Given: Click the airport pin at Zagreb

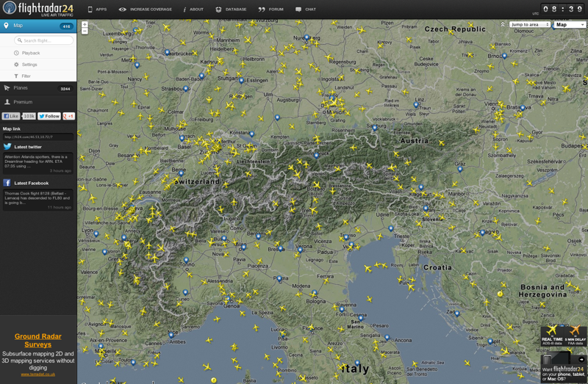Looking at the screenshot, I should click(482, 233).
